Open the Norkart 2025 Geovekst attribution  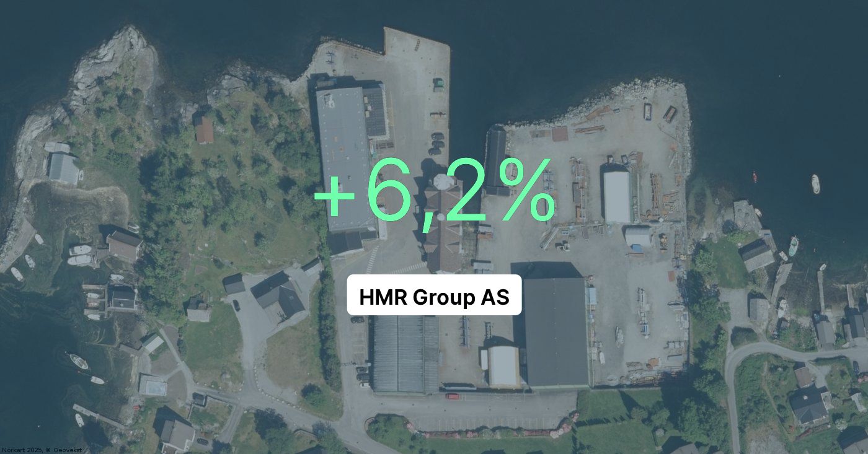(41, 450)
